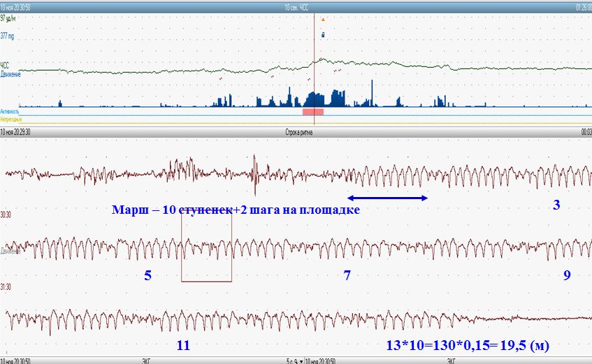This screenshot has width=592, height=364.
Task: Click the '10 ноя 20:29:30' rhythm strip timestamp
Action: (x=15, y=132)
